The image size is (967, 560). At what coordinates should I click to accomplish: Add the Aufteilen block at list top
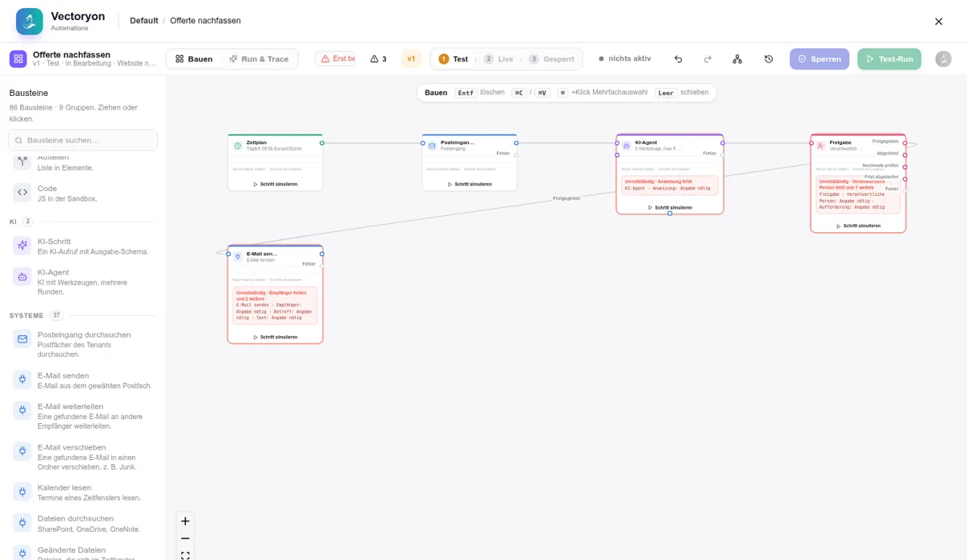[x=83, y=163]
